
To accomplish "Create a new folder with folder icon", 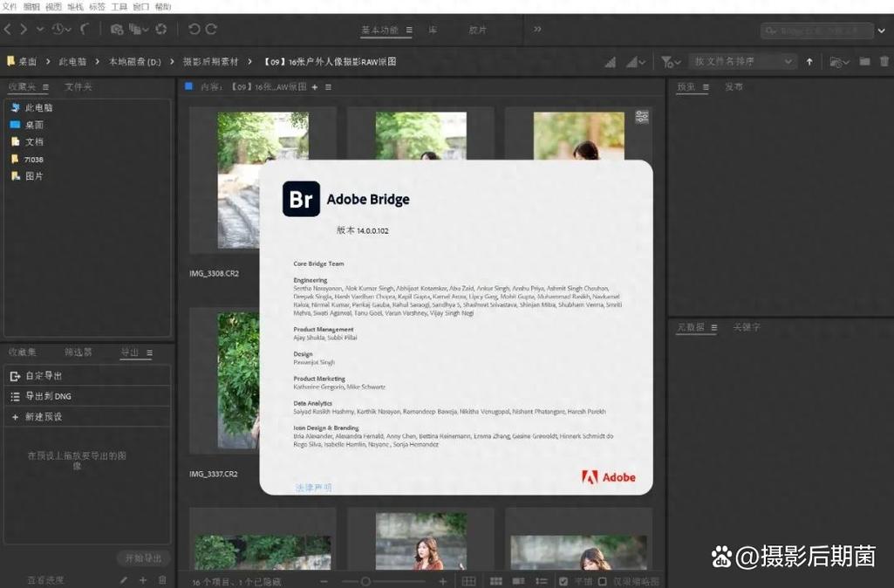I will [x=864, y=61].
